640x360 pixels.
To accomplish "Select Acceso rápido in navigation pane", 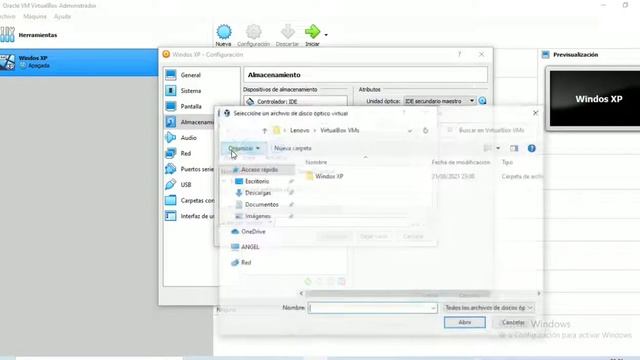I will 259,169.
